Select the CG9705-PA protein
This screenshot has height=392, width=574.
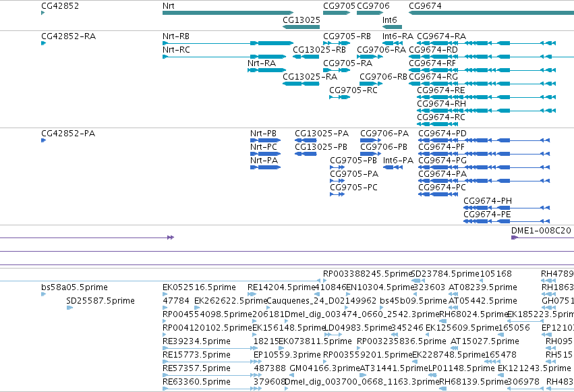coord(337,181)
